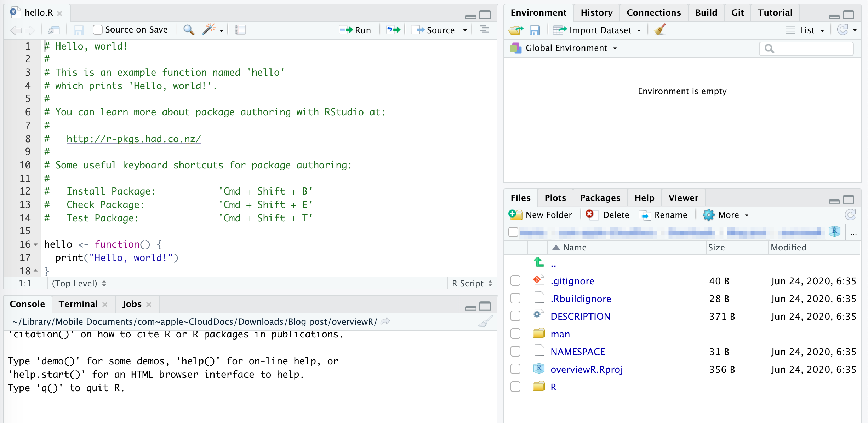Close the hello.R editor tab
The width and height of the screenshot is (868, 423).
coord(60,13)
